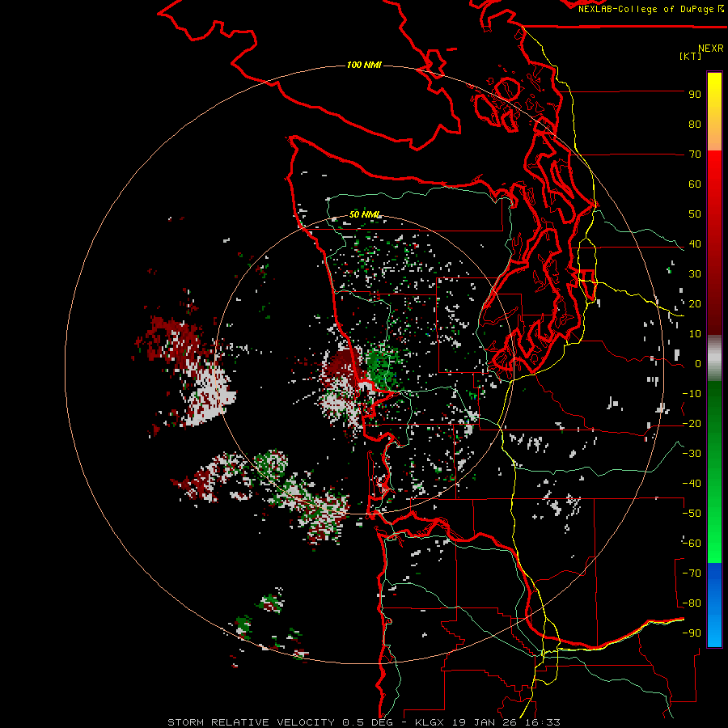Click the 90 knot value on the scale
The image size is (728, 728).
pyautogui.click(x=695, y=95)
